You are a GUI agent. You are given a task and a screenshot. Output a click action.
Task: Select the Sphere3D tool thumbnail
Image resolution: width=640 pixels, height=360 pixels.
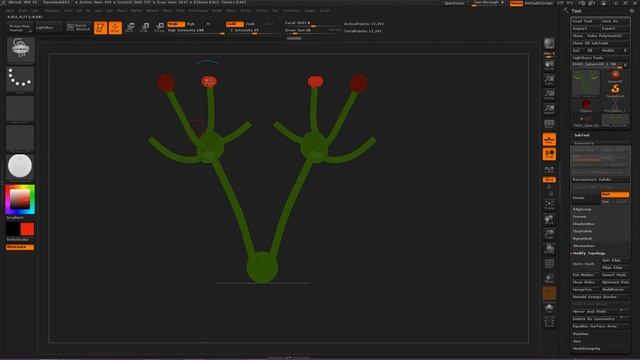click(615, 76)
